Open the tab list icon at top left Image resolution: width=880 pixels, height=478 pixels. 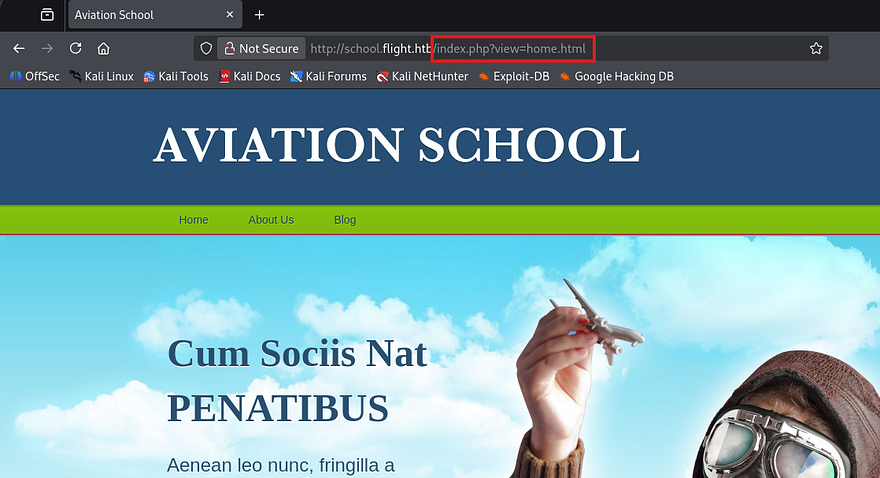tap(47, 15)
